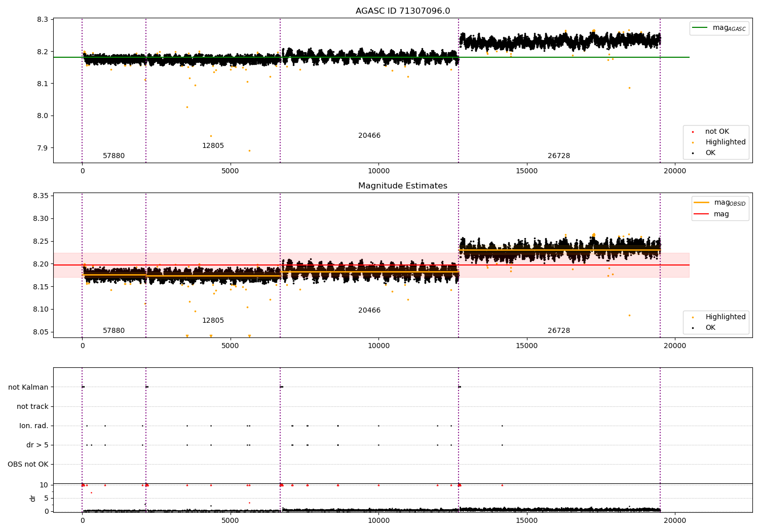Click the 'AGASC ID 71307096.0' plot title

(403, 11)
